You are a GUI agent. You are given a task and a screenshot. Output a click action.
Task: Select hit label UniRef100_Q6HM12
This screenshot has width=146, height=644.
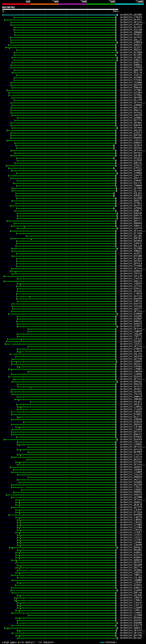click(x=131, y=502)
